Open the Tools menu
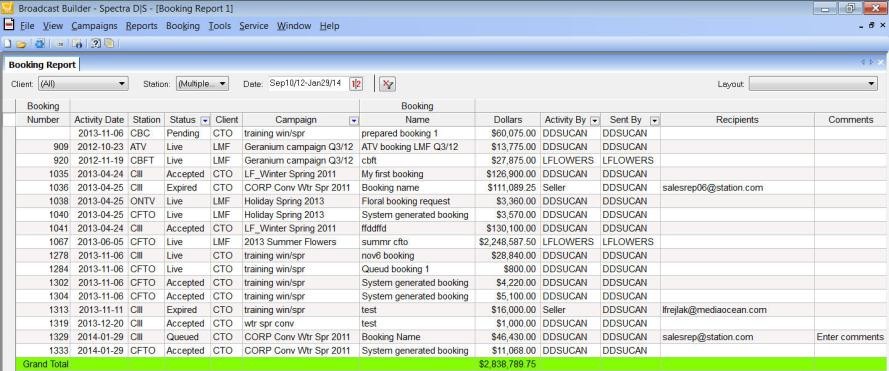The height and width of the screenshot is (371, 889). pos(219,26)
